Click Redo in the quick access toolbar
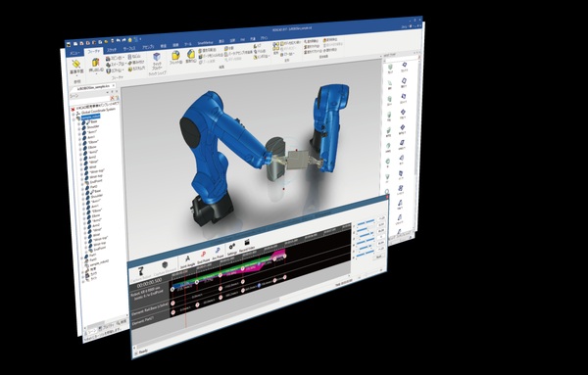 click(x=123, y=40)
